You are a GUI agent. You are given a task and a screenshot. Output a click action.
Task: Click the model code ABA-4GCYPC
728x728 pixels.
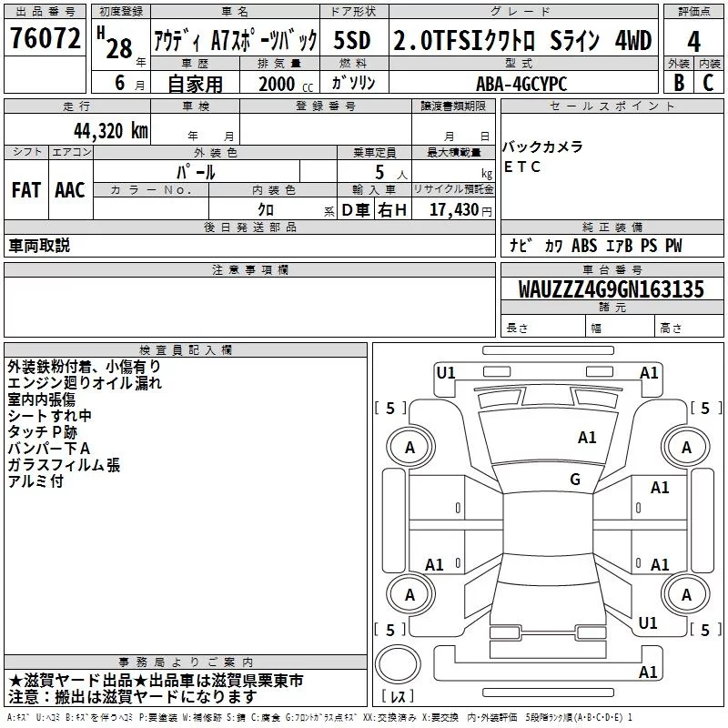click(x=521, y=84)
